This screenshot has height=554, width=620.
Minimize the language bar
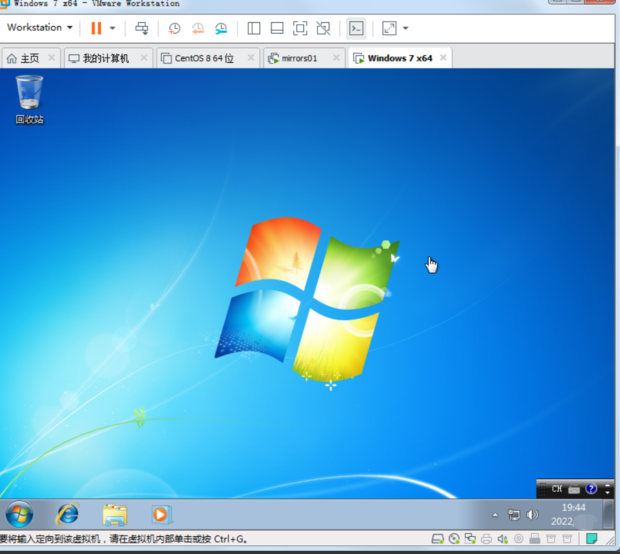coord(607,485)
